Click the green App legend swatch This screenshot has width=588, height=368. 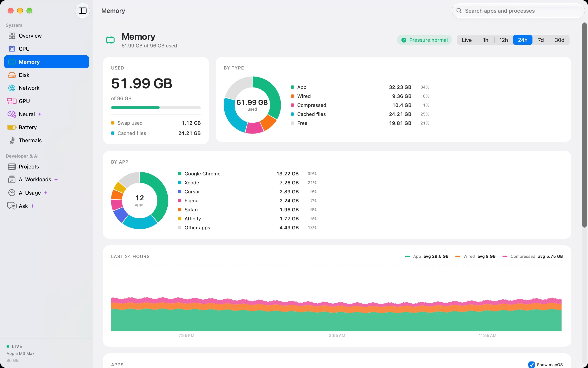pyautogui.click(x=292, y=87)
